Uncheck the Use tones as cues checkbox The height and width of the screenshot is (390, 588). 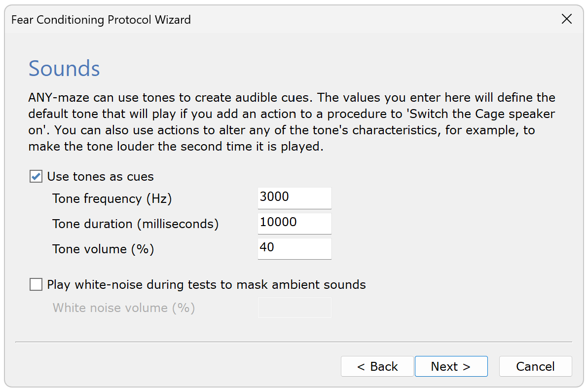[x=36, y=176]
